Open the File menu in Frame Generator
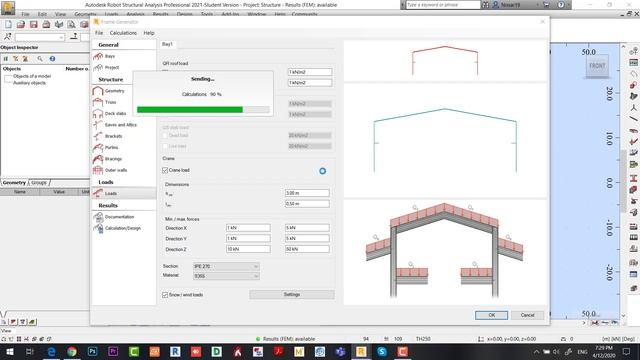The height and width of the screenshot is (360, 640). point(99,33)
